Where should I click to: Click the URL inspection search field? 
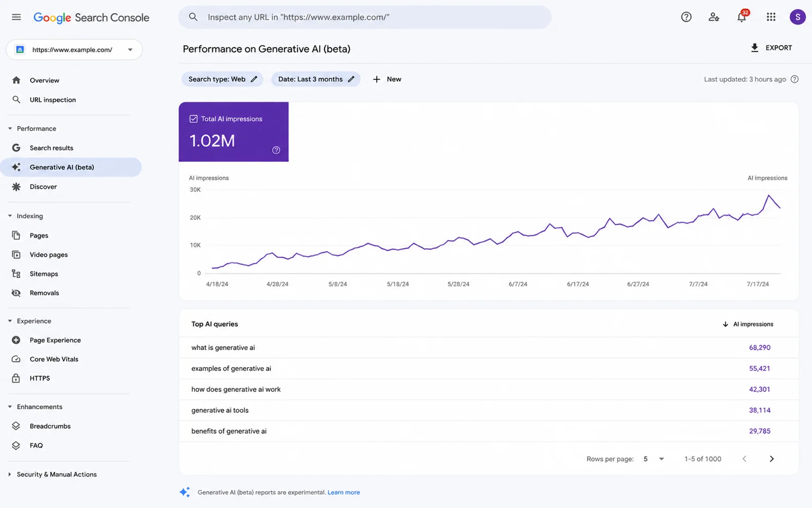[365, 17]
